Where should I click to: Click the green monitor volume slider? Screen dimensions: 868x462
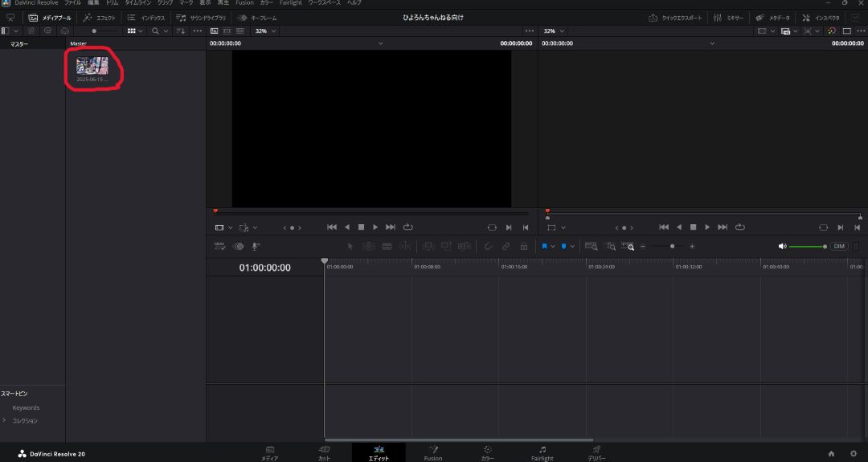pyautogui.click(x=807, y=247)
